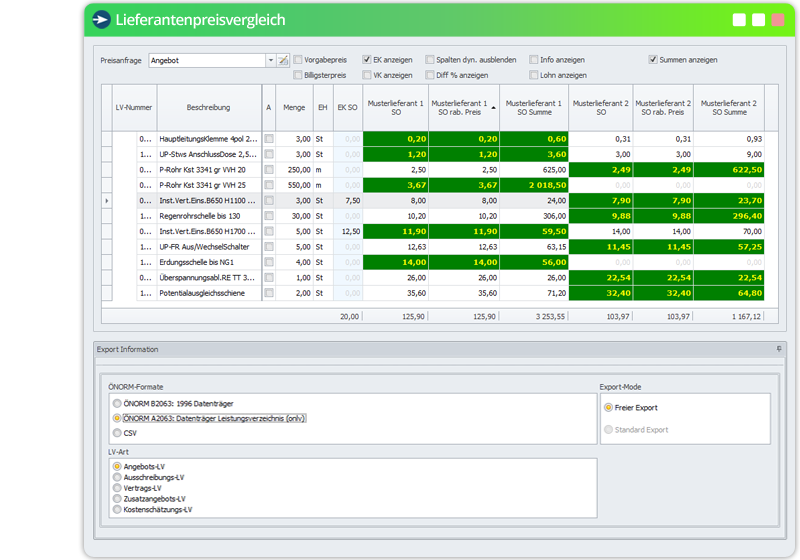The height and width of the screenshot is (560, 800).
Task: Click the EH column header
Action: click(323, 108)
